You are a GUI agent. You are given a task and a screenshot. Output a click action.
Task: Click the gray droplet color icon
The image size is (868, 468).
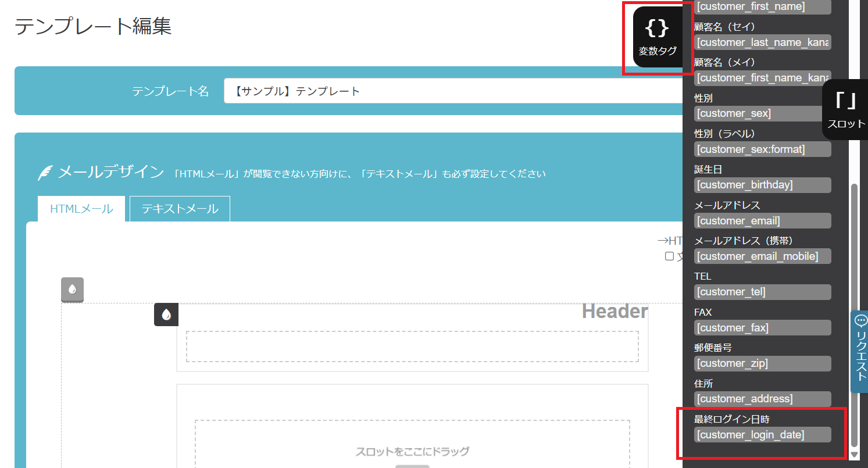pos(73,290)
